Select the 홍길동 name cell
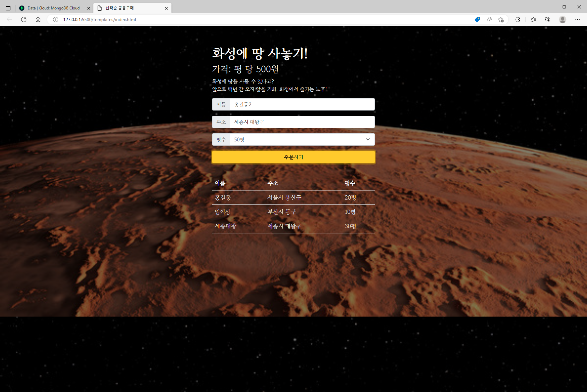The image size is (587, 392). [x=223, y=197]
